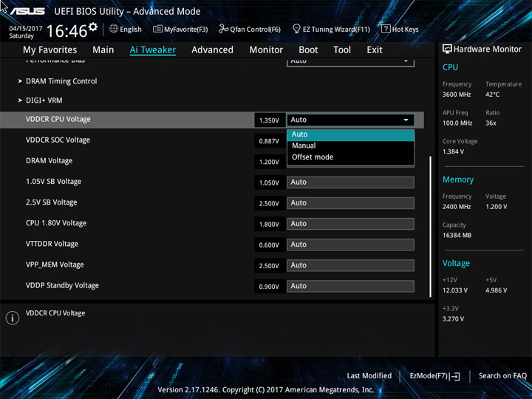Go to My Favorites tab
The image size is (532, 399).
[50, 50]
